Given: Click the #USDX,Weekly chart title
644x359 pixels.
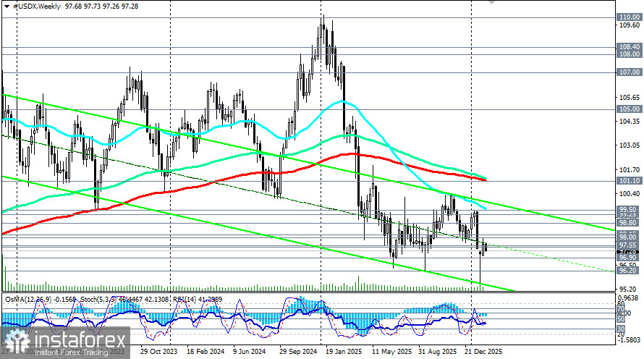Looking at the screenshot, I should tap(37, 7).
